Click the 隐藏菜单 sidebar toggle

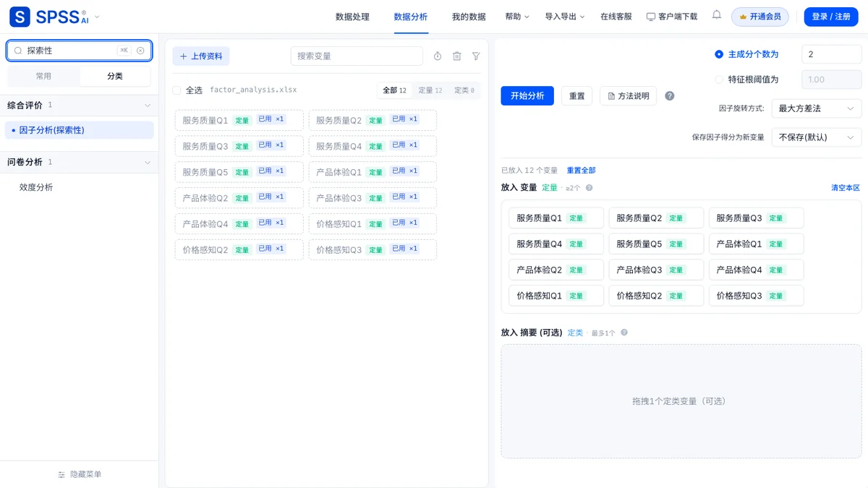click(x=80, y=474)
